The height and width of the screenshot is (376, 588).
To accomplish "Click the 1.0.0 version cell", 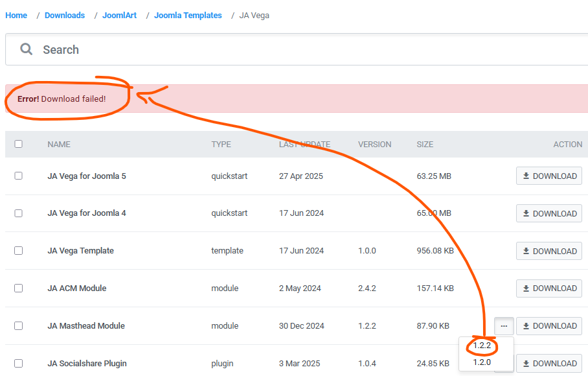I will [x=367, y=251].
